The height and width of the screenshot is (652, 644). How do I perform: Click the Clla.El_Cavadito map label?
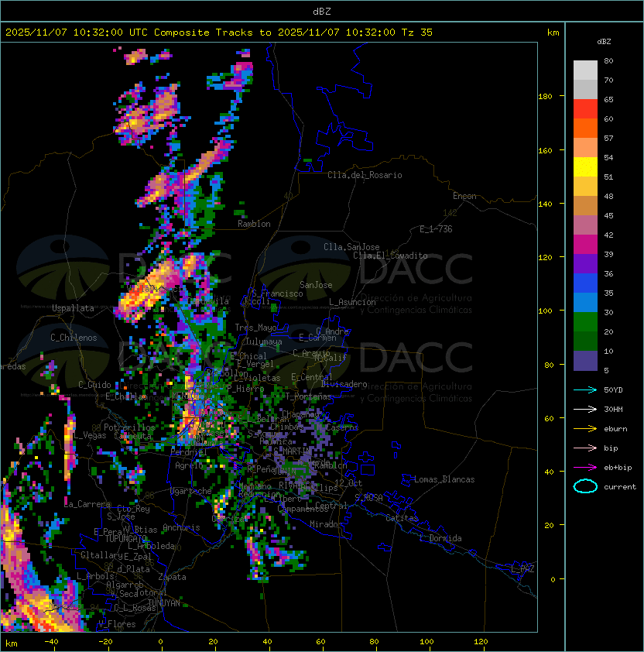tap(390, 256)
